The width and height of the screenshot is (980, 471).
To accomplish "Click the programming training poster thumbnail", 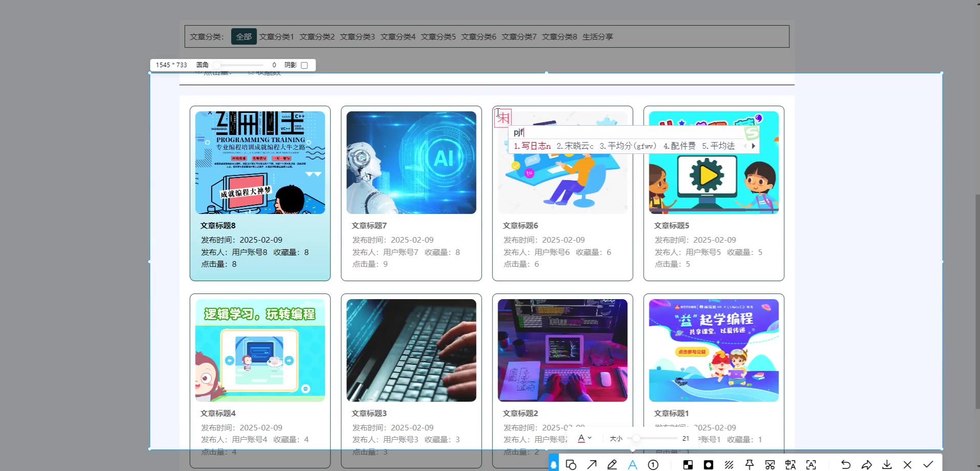I will (x=260, y=163).
